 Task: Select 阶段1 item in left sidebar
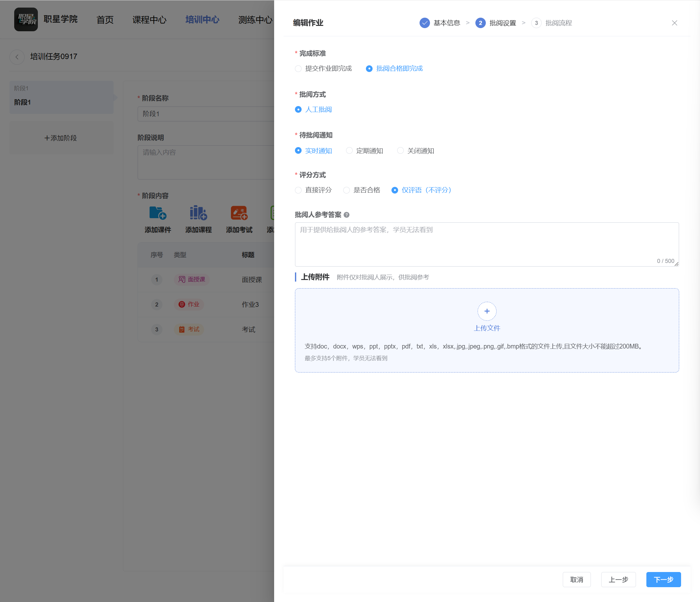pyautogui.click(x=61, y=97)
